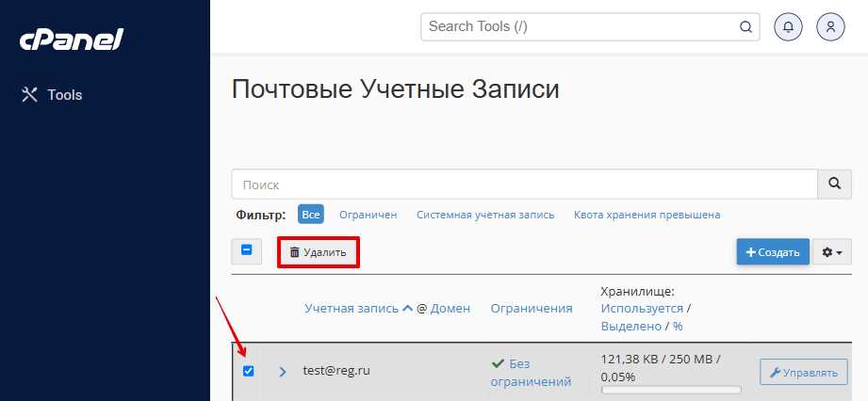Click the Почтовые Учетные Записи heading
The height and width of the screenshot is (401, 868).
click(395, 89)
